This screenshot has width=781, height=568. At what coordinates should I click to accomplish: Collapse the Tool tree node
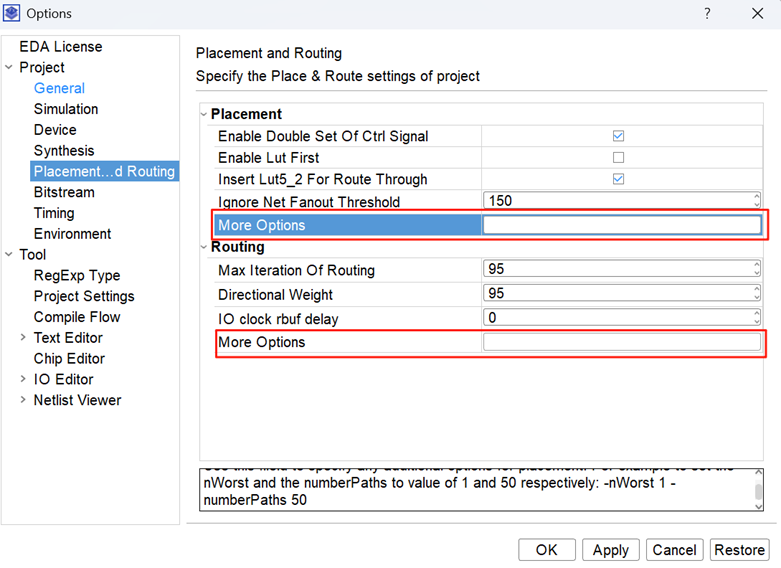pos(9,255)
